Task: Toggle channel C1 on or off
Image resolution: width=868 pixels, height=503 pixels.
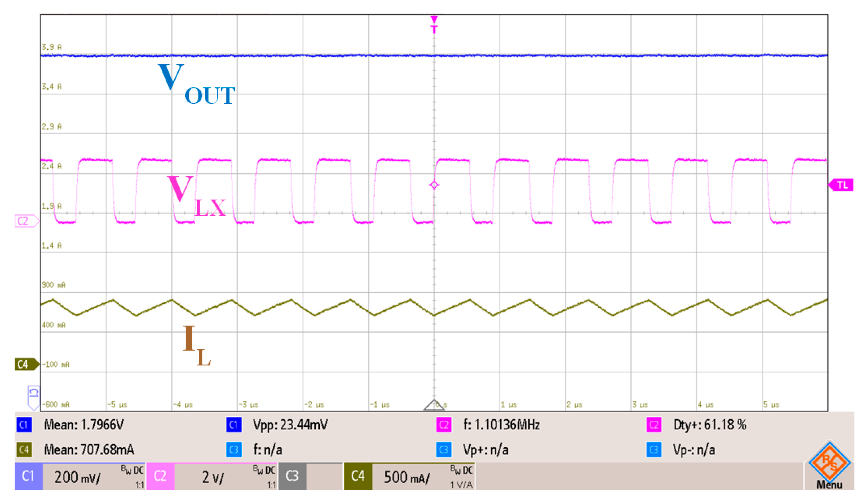Action: (x=28, y=476)
